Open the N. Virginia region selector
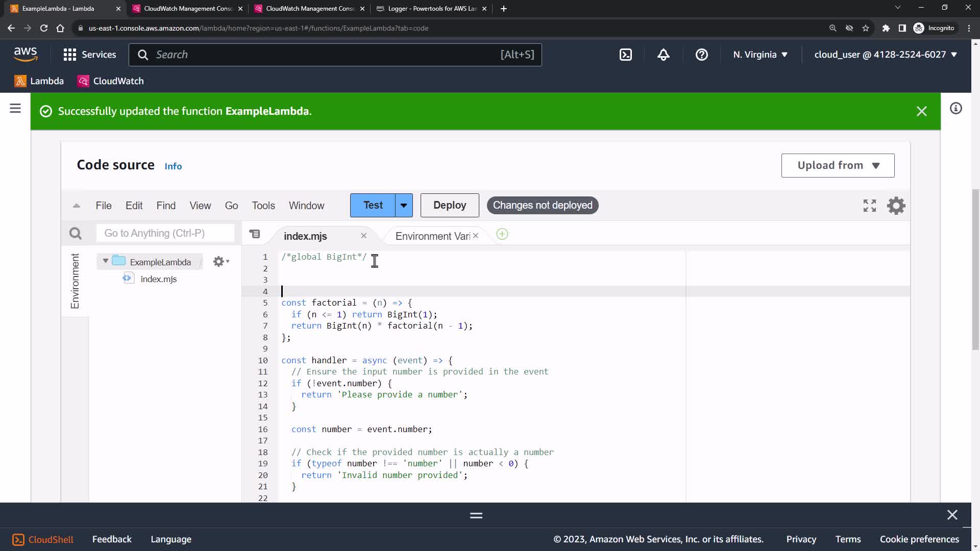This screenshot has width=980, height=551. tap(760, 55)
